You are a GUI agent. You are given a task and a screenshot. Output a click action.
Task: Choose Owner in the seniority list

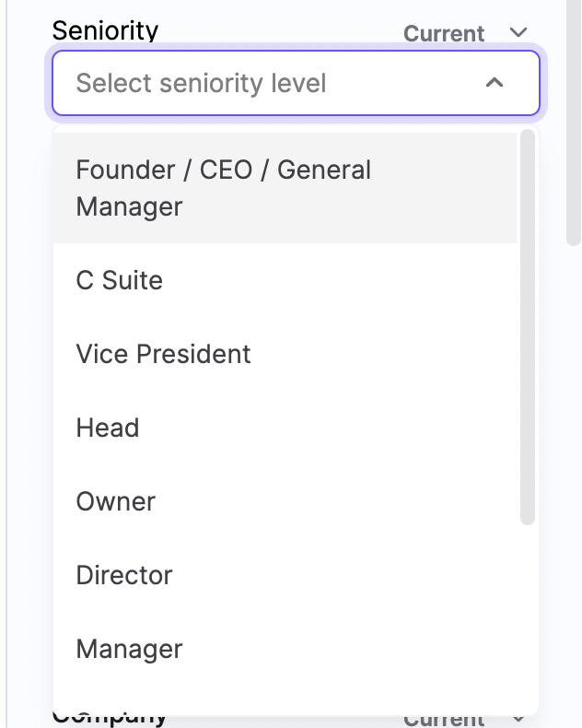116,501
